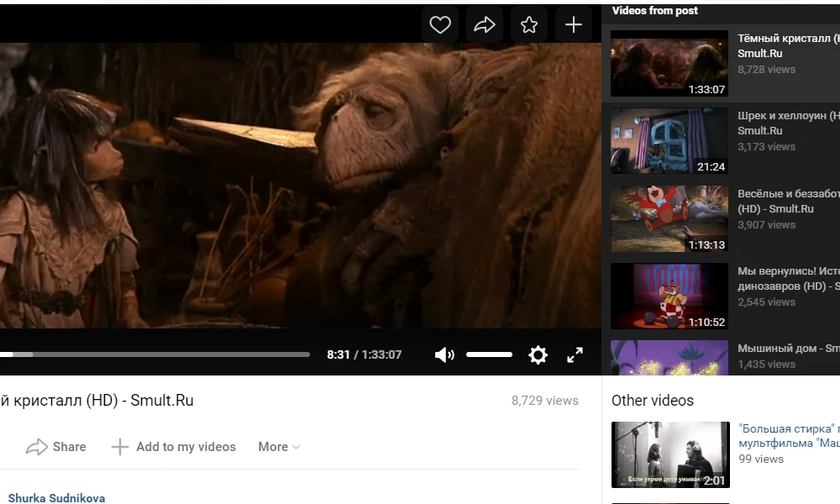Click Add to my videos

tap(173, 447)
